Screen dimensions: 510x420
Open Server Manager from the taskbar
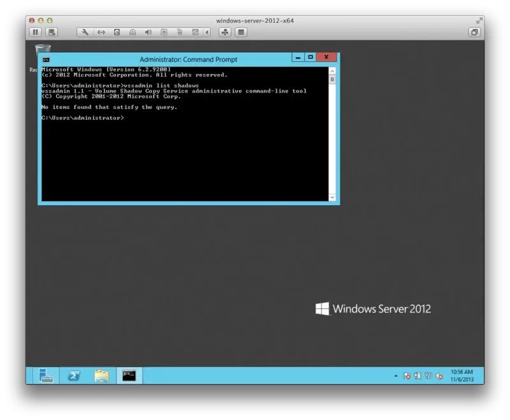coord(47,375)
